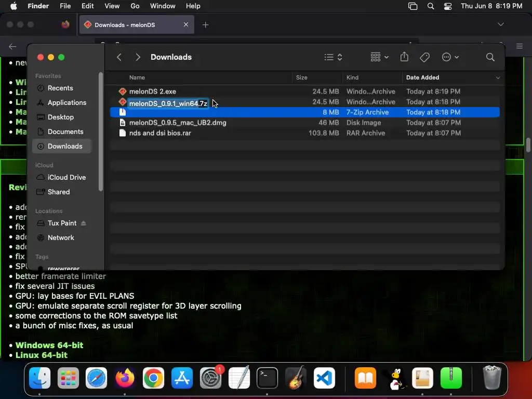
Task: Sort by Name column
Action: (137, 77)
